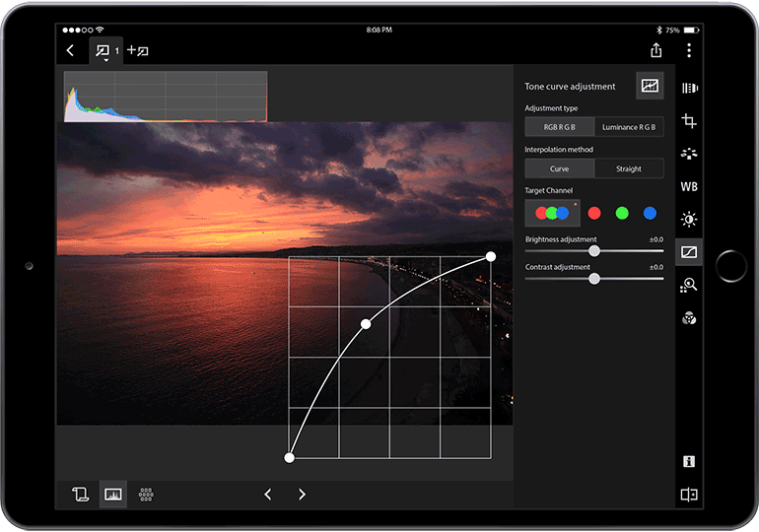Viewport: 759px width, 532px height.
Task: Open the color circles adjustment tool
Action: coord(689,318)
